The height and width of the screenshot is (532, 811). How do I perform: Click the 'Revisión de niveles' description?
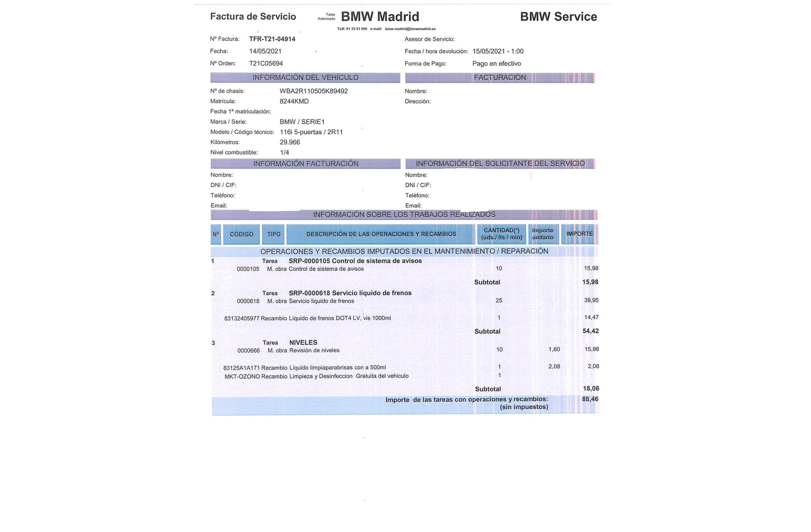coord(314,350)
